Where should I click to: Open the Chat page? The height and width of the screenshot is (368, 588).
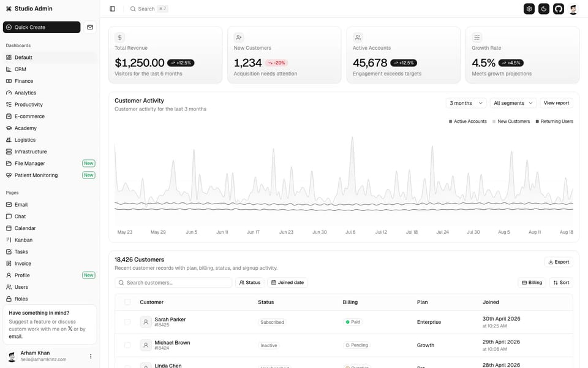pyautogui.click(x=50, y=217)
